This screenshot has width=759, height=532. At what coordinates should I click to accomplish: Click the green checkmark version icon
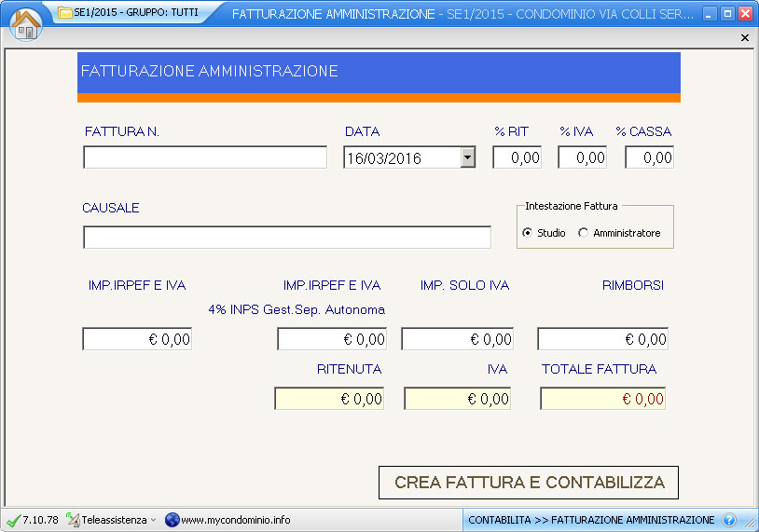[13, 520]
